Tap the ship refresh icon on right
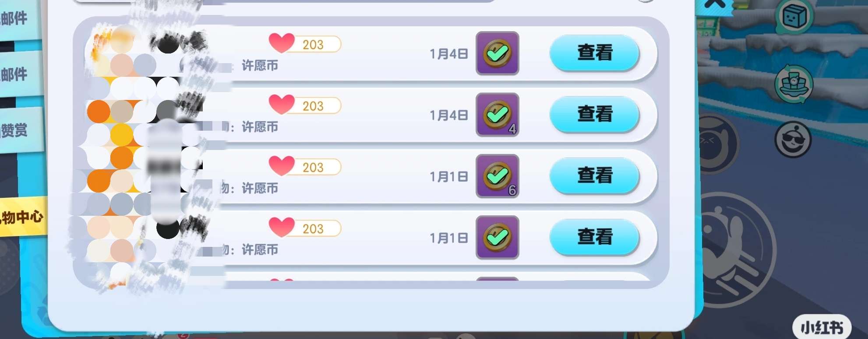Viewport: 868px width, 339px height. coord(794,84)
